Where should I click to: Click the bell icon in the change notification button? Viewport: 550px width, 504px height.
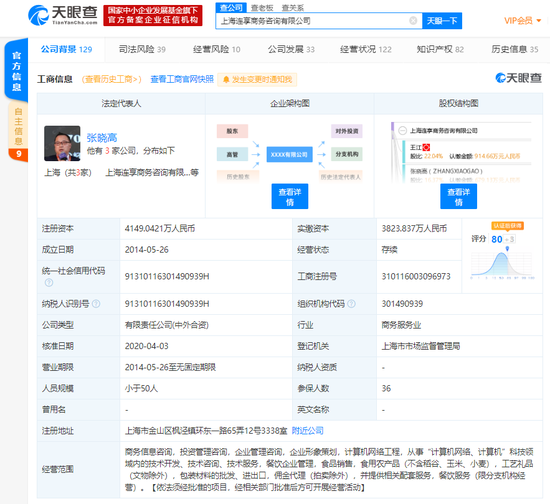click(x=226, y=80)
